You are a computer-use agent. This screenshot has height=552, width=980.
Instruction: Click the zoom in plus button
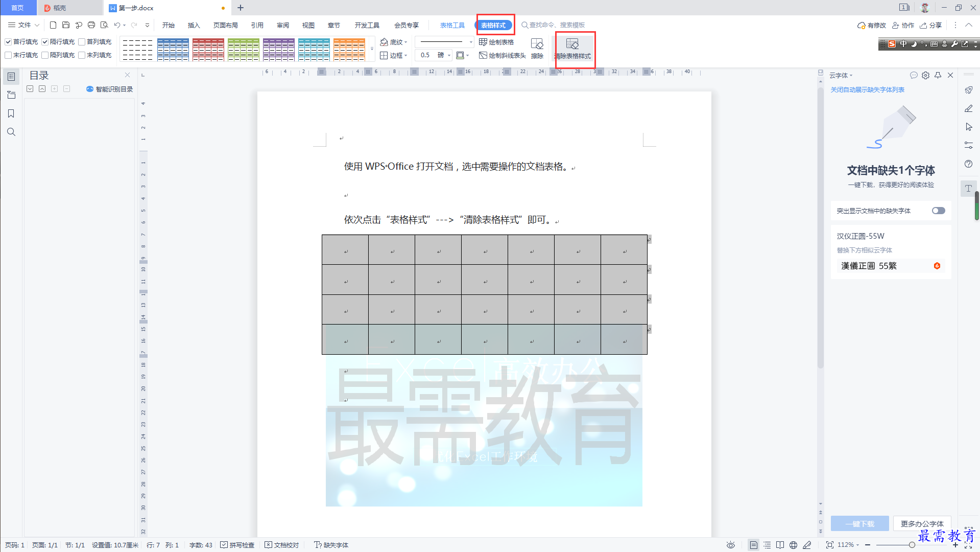pos(955,545)
